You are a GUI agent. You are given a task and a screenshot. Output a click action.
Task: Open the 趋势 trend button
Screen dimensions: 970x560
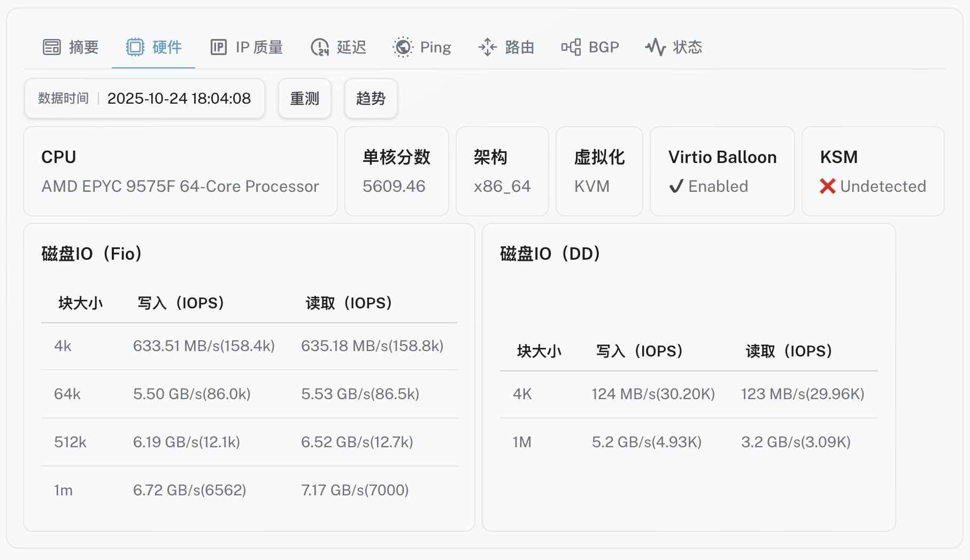(x=371, y=98)
